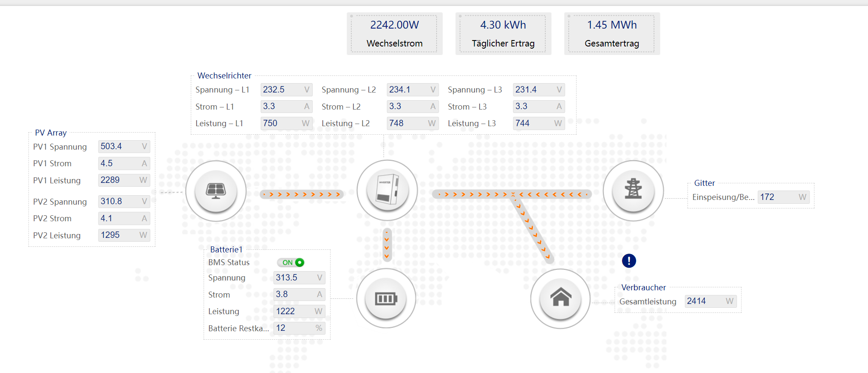Viewport: 868px width, 373px height.
Task: Click the inverter device icon
Action: point(387,190)
